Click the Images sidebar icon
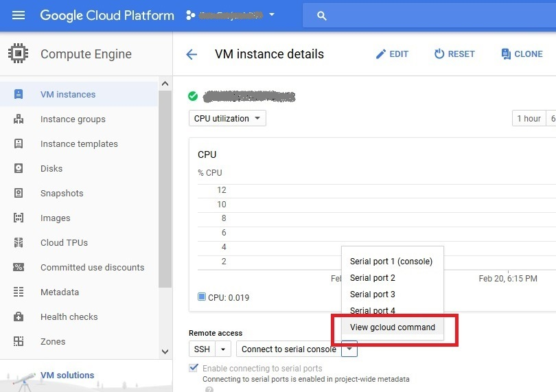The width and height of the screenshot is (556, 392). pos(19,218)
